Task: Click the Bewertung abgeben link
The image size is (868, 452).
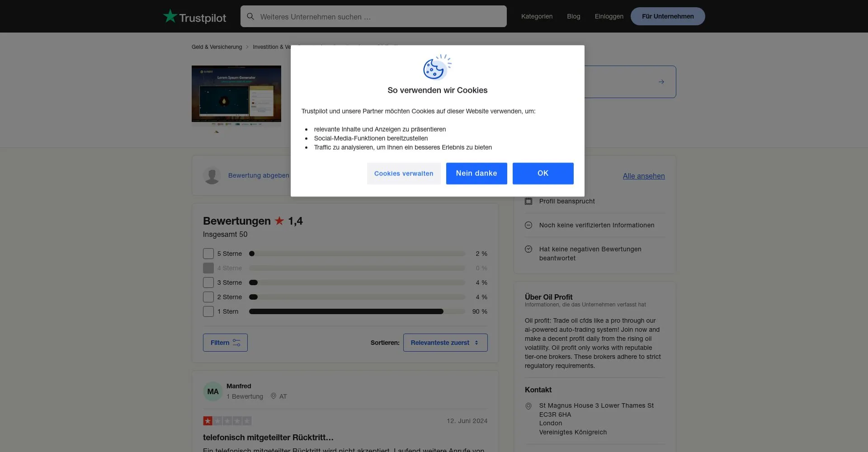Action: (x=259, y=175)
